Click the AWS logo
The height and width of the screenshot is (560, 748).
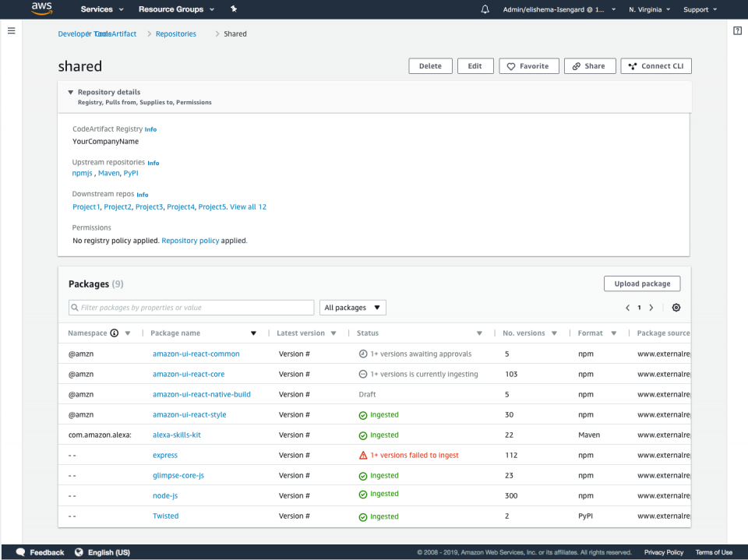[42, 9]
